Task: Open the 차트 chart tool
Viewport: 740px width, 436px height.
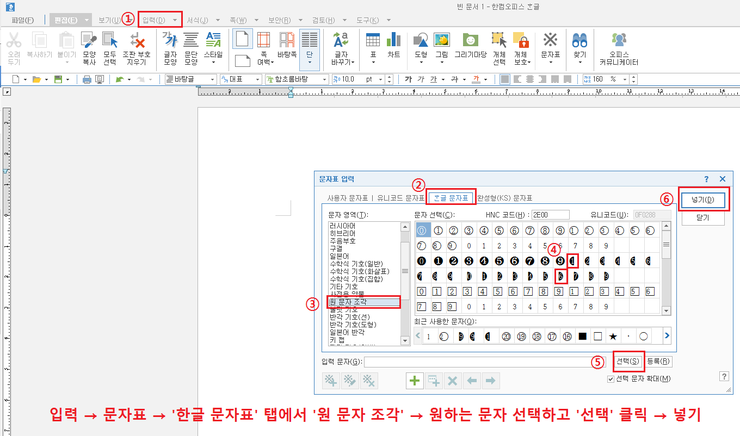Action: pyautogui.click(x=394, y=45)
